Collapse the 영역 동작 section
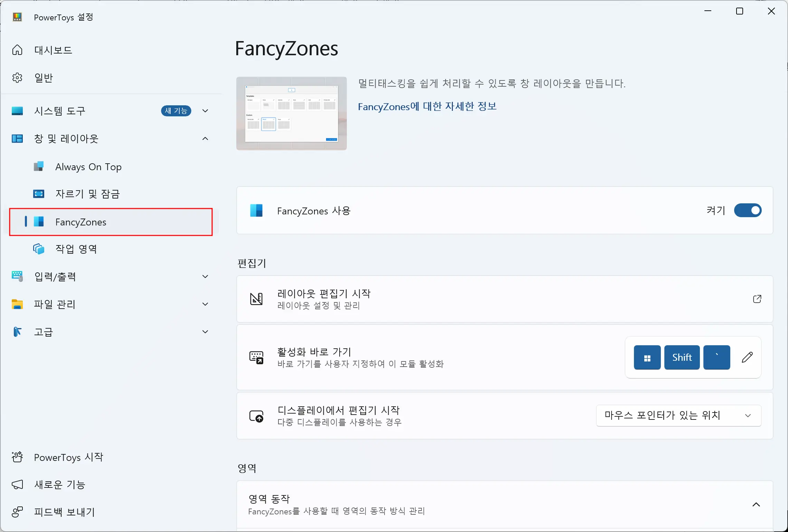The width and height of the screenshot is (788, 532). 755,505
